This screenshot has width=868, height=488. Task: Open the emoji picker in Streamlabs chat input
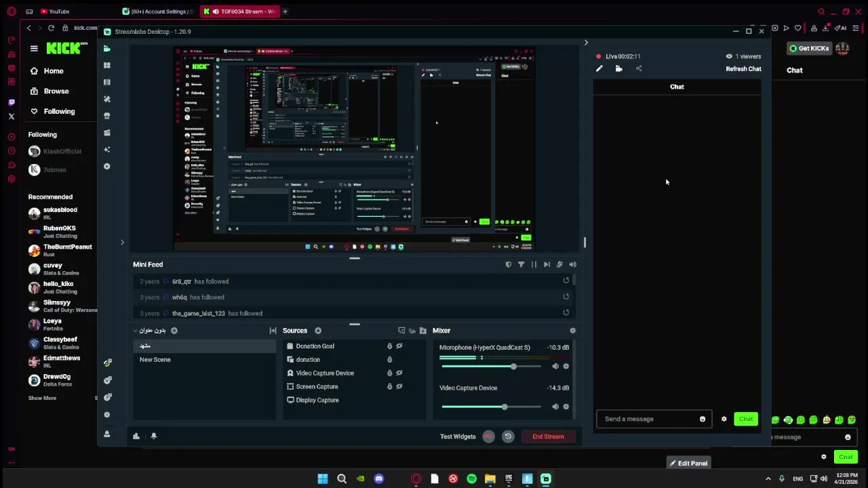703,419
